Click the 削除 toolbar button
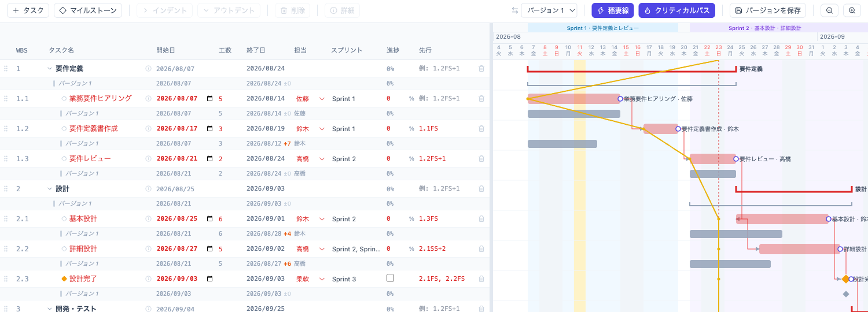This screenshot has width=868, height=312. pos(292,10)
